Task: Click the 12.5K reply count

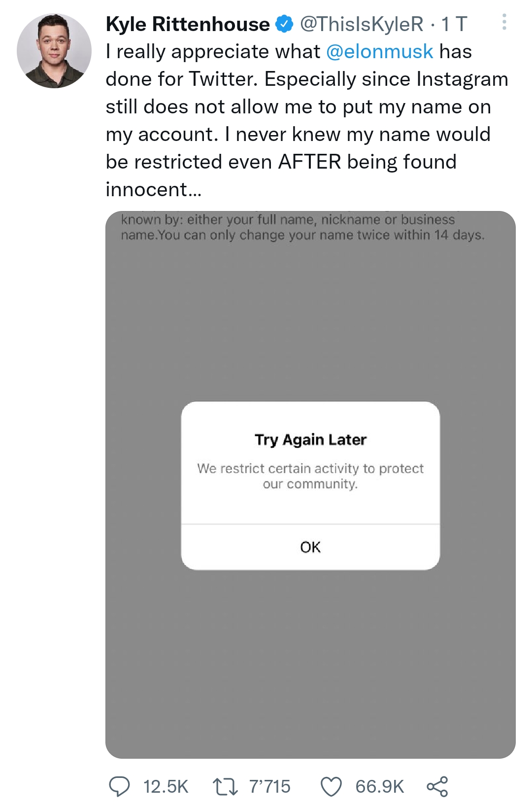Action: 166,786
